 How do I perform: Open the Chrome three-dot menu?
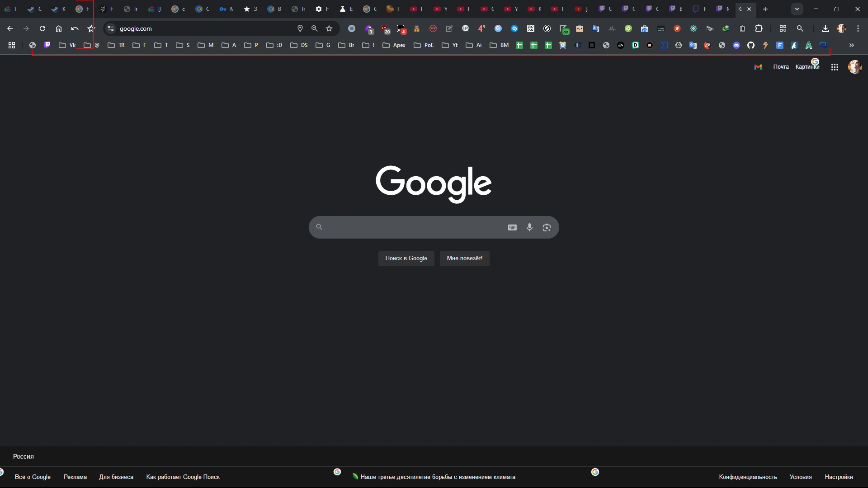[x=858, y=28]
